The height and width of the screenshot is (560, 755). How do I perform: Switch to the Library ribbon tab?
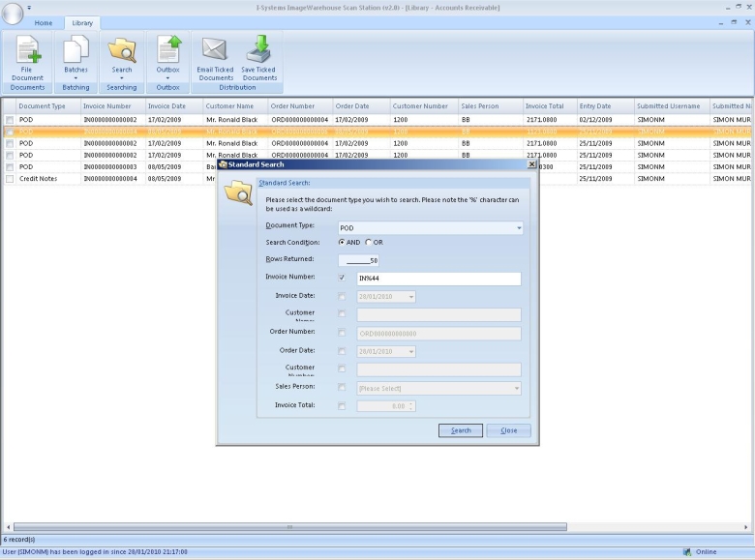click(x=82, y=23)
